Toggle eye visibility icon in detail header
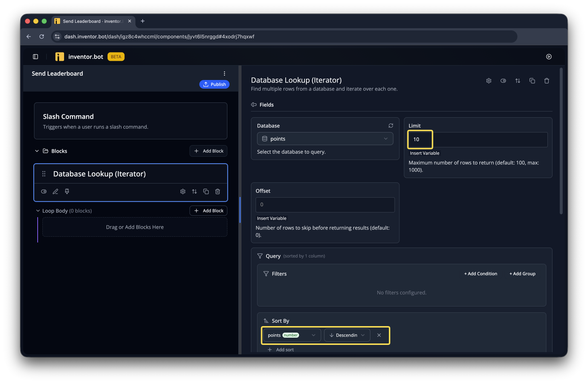The image size is (588, 384). click(x=503, y=81)
